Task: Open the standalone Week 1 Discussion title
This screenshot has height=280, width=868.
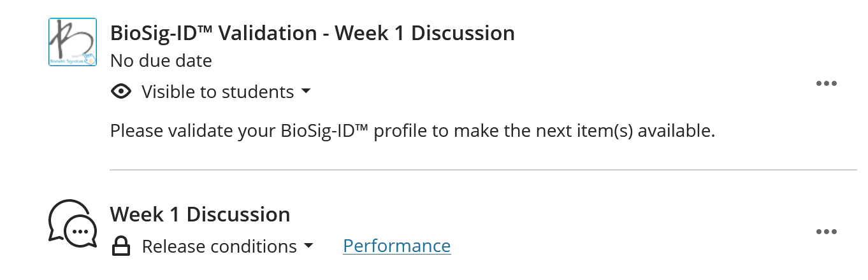Action: point(200,214)
